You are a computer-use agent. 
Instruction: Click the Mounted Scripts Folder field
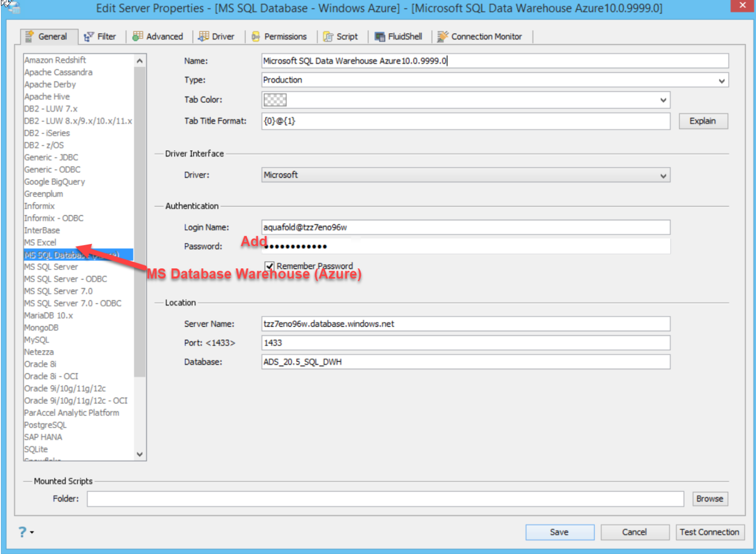point(385,499)
